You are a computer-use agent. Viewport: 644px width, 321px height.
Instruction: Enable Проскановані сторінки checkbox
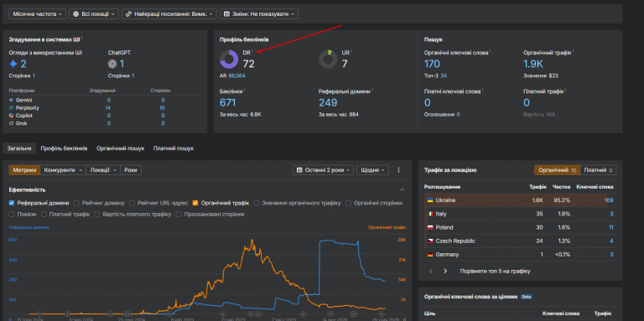click(179, 215)
